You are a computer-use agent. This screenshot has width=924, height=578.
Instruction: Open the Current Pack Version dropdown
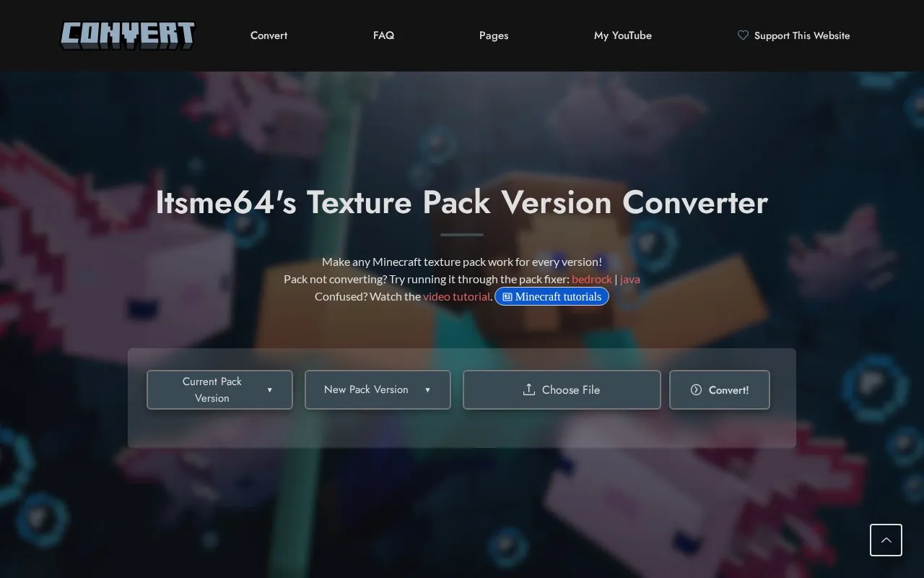tap(219, 390)
